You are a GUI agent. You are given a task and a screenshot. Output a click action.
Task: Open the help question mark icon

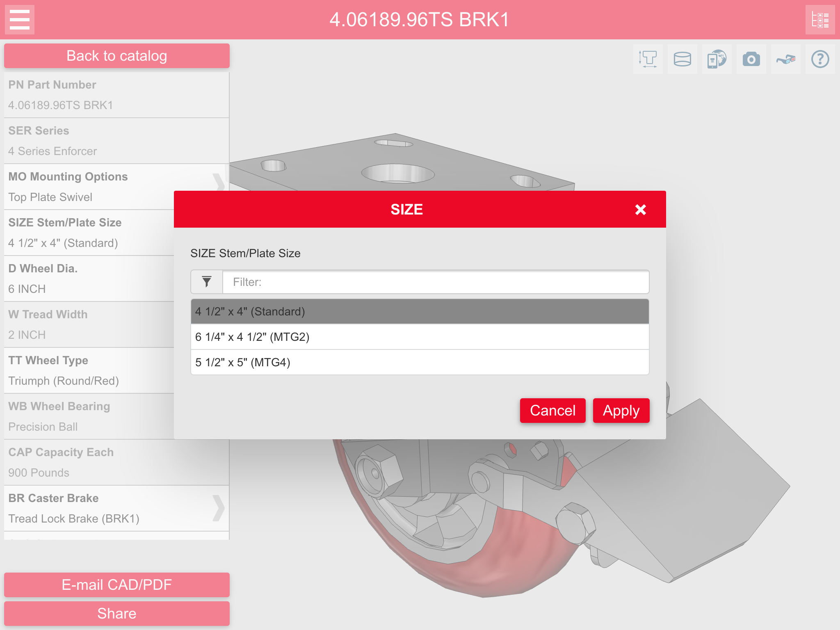(820, 59)
